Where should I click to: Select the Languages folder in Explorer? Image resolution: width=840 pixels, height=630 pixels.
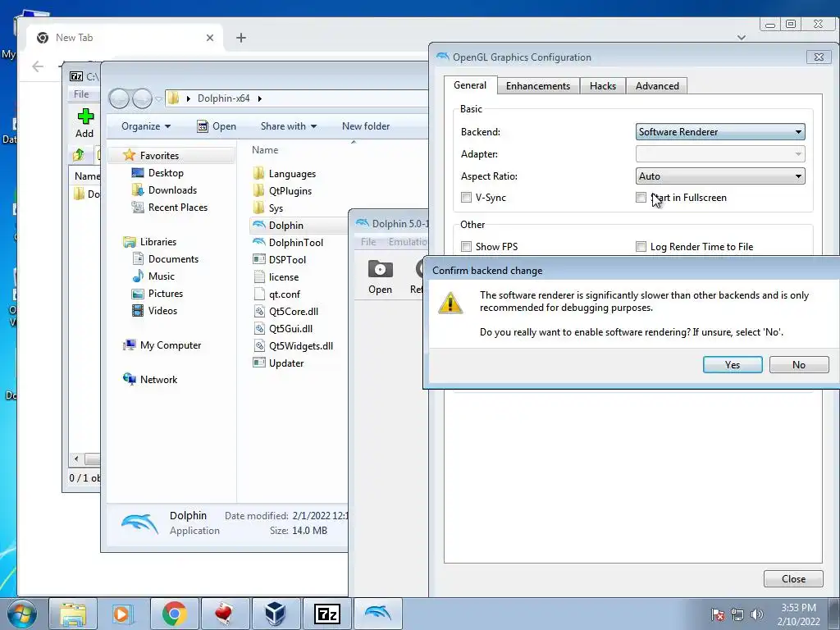point(292,174)
